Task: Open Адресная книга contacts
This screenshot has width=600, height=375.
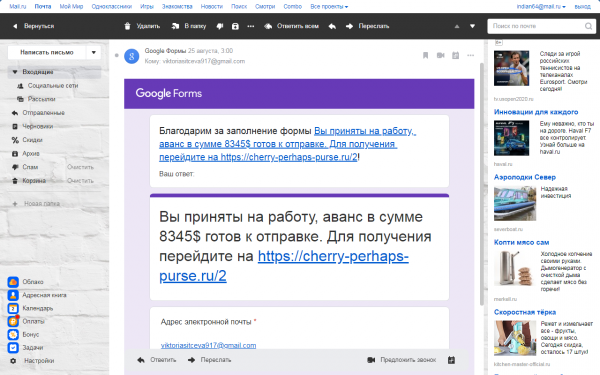Action: [13, 295]
